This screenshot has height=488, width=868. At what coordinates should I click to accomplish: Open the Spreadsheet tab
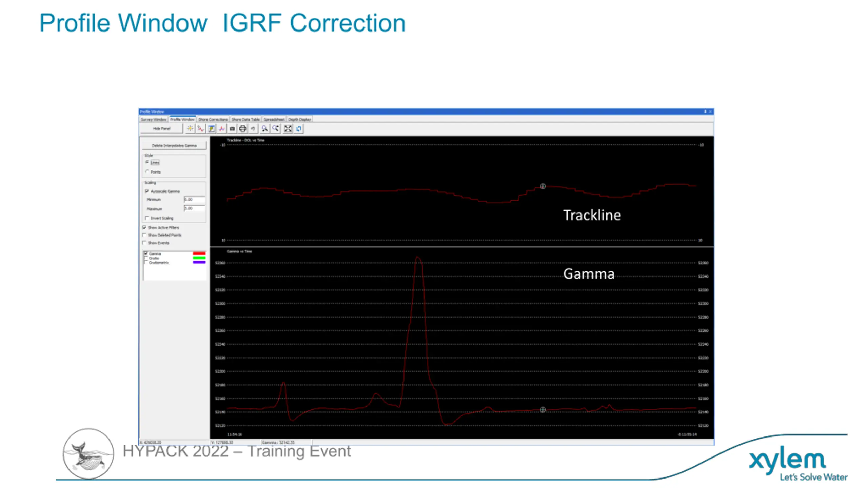pos(274,119)
